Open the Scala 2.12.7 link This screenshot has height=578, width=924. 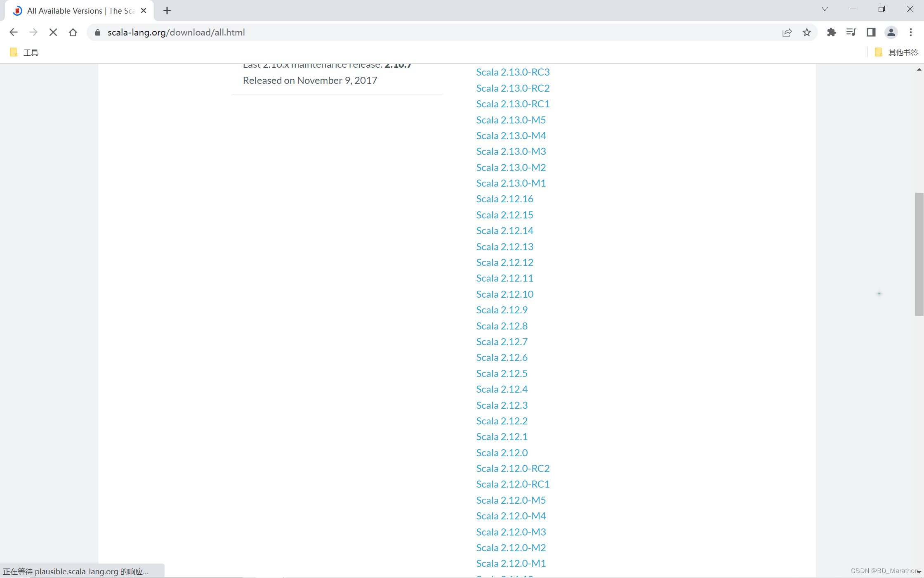point(502,341)
